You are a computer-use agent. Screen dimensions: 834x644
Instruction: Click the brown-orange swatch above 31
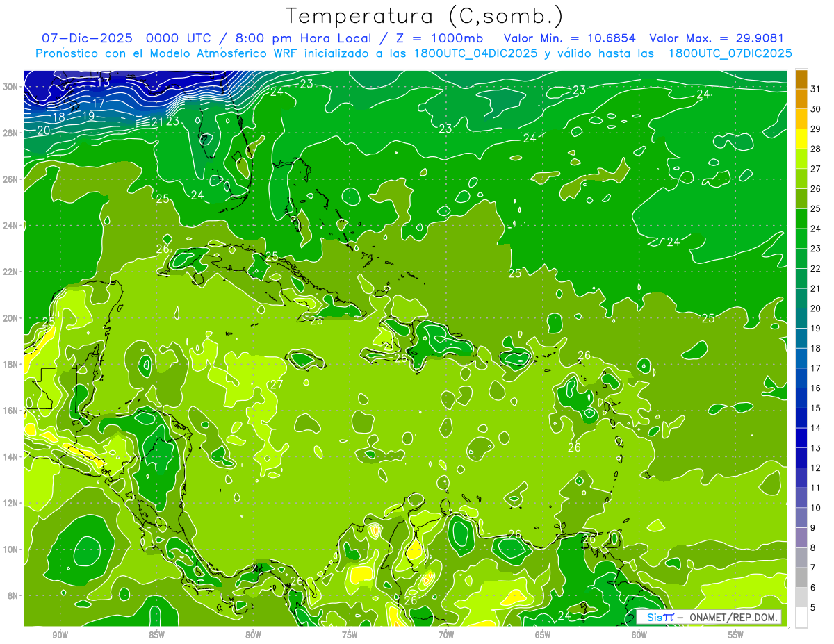tap(801, 79)
